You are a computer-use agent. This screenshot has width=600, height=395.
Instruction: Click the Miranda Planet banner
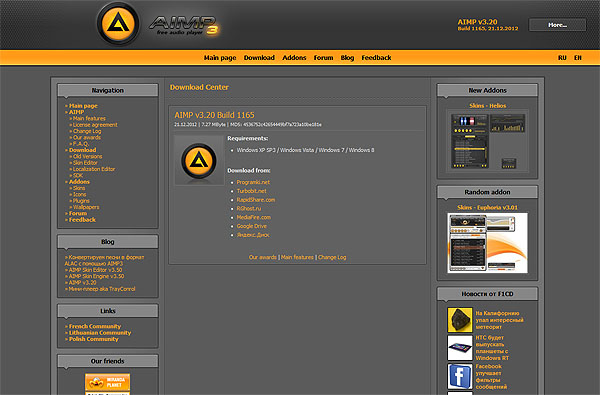click(x=108, y=382)
